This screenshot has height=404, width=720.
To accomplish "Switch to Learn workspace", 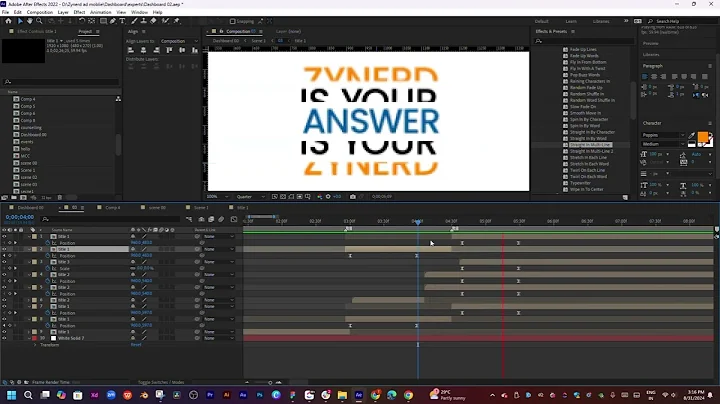I will (x=571, y=21).
